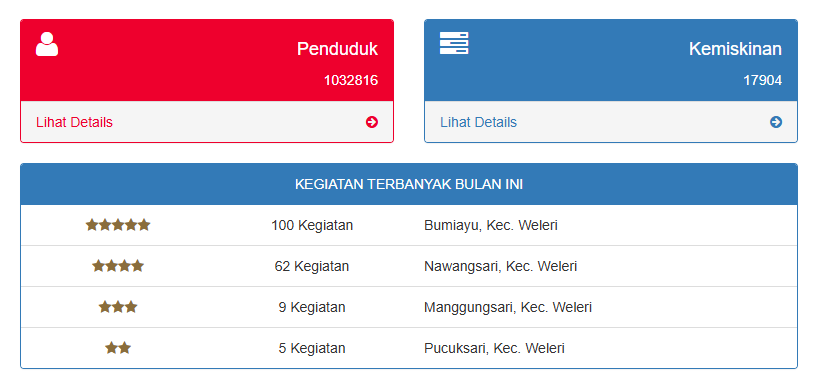Click the Kegiatan Terbanyak Bulan Ini header
This screenshot has height=390, width=823.
tap(409, 184)
